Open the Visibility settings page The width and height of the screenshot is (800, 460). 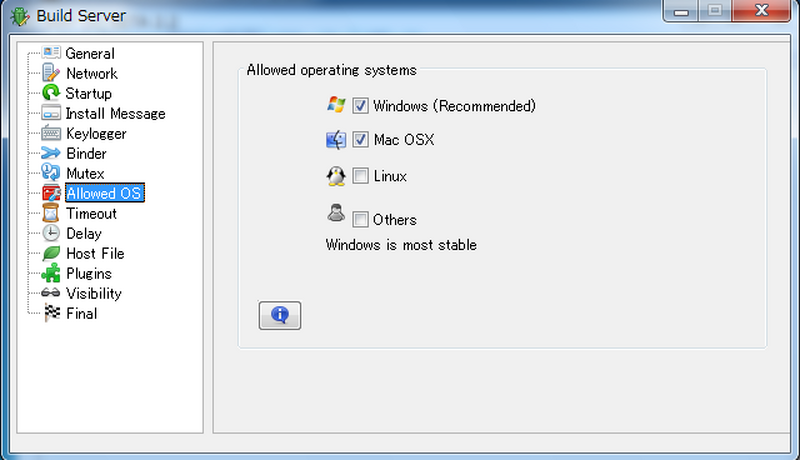94,294
